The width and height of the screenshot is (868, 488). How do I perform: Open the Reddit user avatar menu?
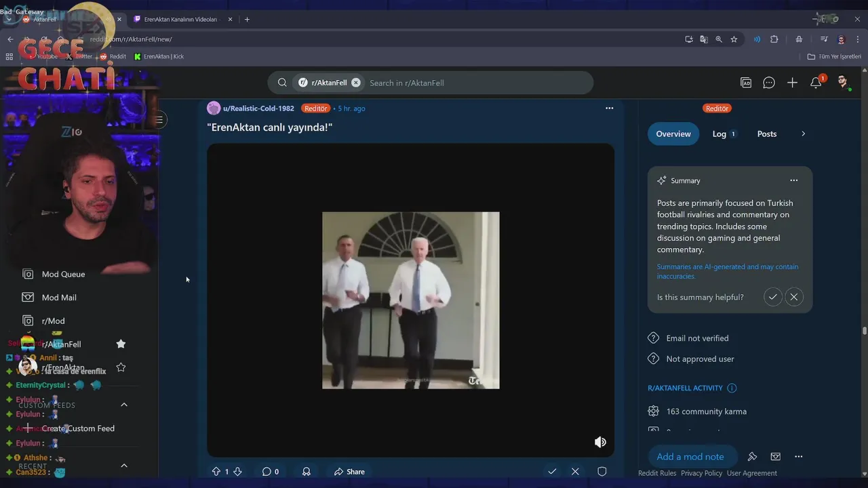coord(843,83)
